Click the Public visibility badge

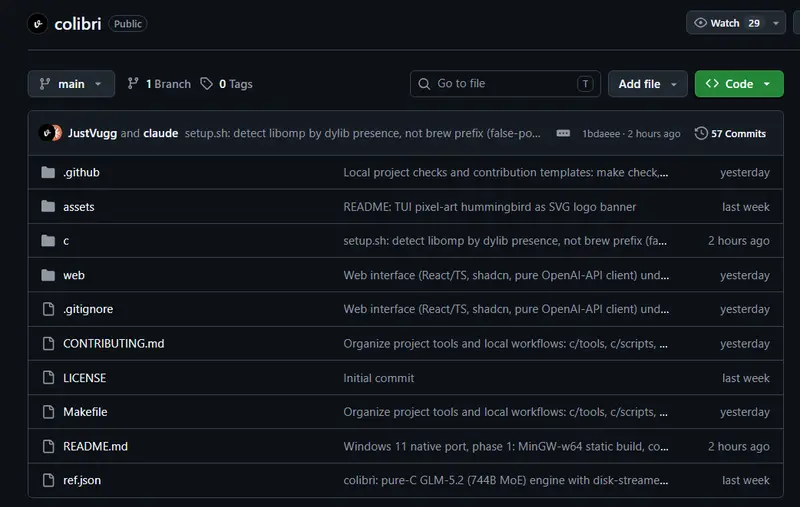(128, 24)
